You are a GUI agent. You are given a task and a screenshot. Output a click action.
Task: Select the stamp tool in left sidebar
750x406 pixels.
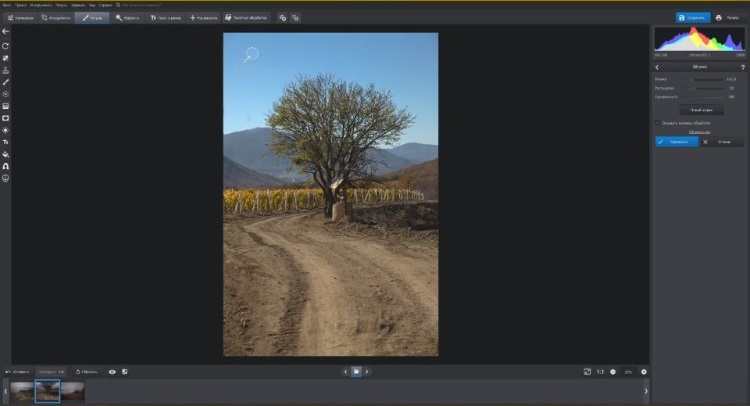6,70
